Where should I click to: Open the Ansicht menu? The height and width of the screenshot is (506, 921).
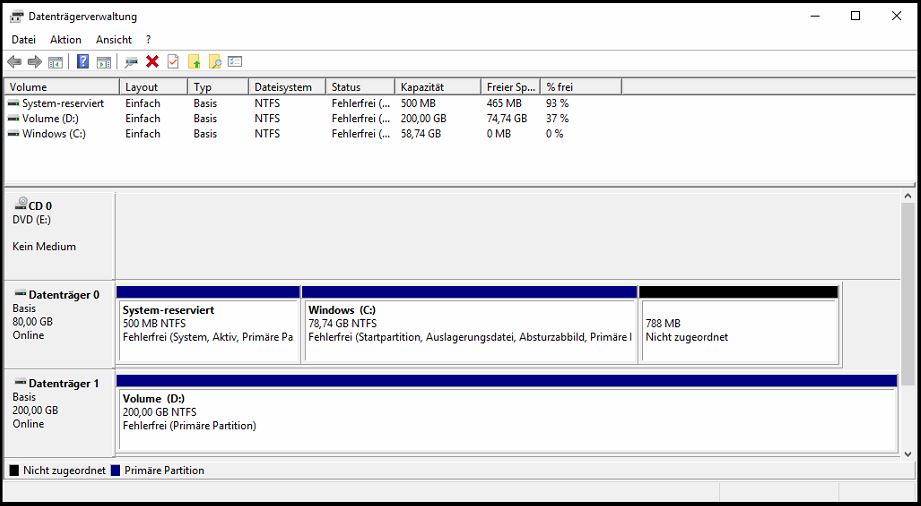114,40
